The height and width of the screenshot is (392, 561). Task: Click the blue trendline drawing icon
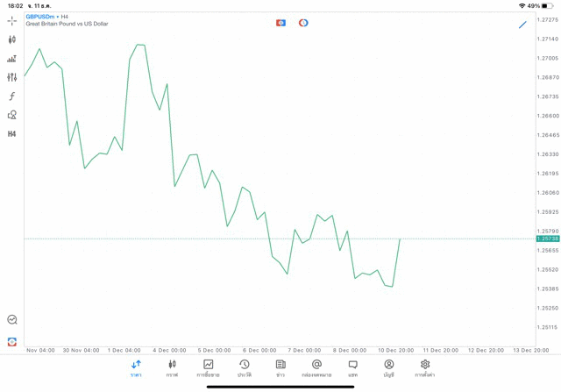(x=522, y=25)
